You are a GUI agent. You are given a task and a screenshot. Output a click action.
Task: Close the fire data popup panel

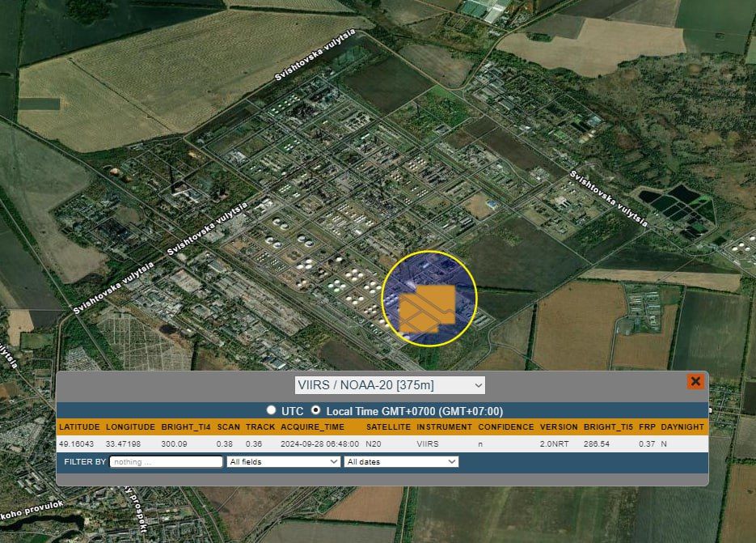coord(695,381)
